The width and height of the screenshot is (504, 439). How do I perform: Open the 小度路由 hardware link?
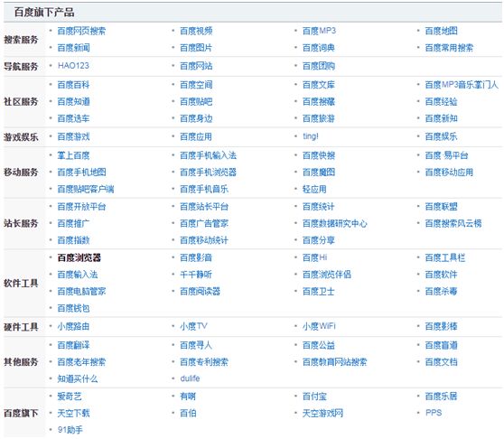click(x=73, y=326)
